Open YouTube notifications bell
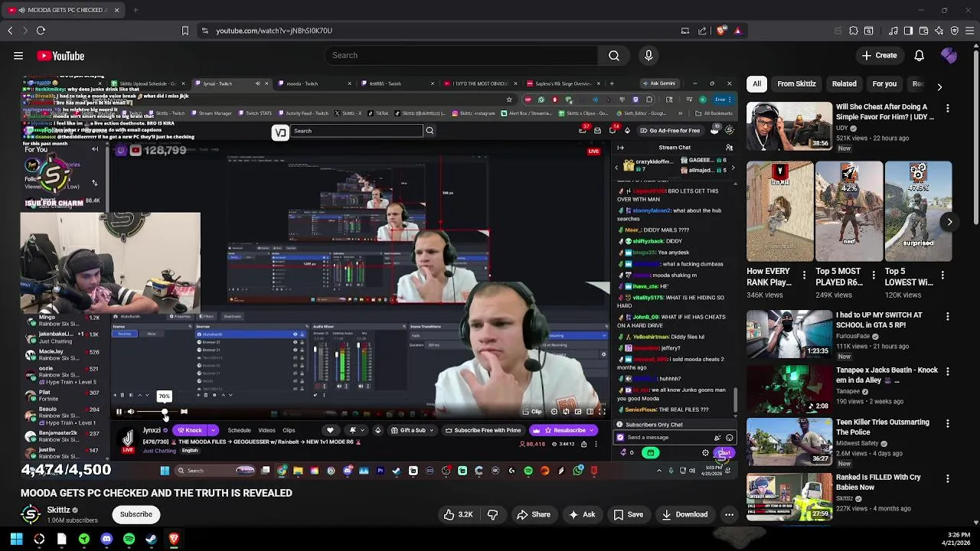The width and height of the screenshot is (980, 551). click(919, 55)
